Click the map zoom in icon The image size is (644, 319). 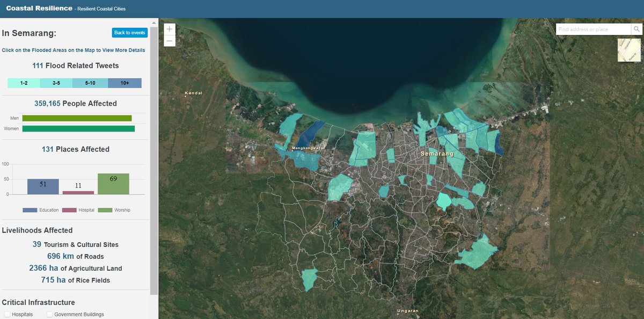pyautogui.click(x=169, y=28)
